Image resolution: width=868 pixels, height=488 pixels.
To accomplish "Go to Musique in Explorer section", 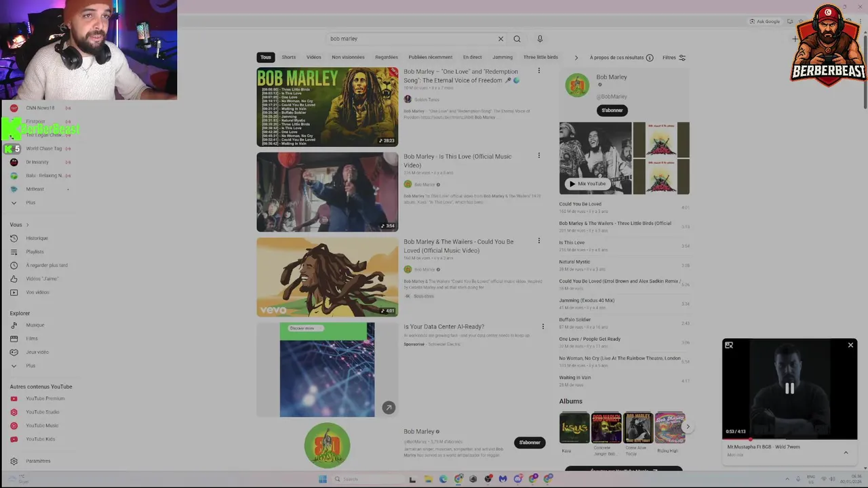I will 35,325.
